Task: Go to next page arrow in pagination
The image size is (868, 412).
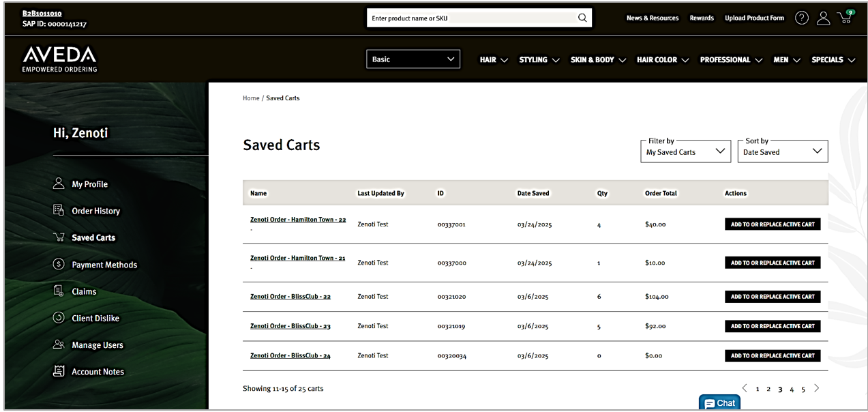Action: coord(816,388)
